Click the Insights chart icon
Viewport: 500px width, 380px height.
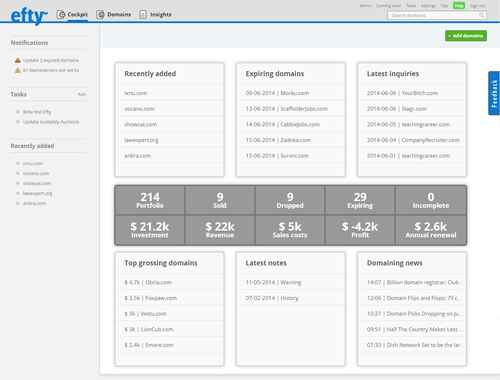tap(143, 14)
